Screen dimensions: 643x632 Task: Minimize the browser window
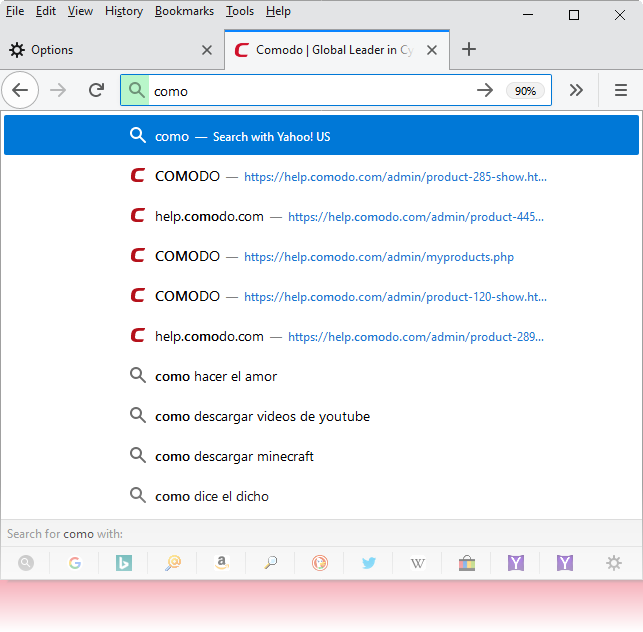click(528, 14)
